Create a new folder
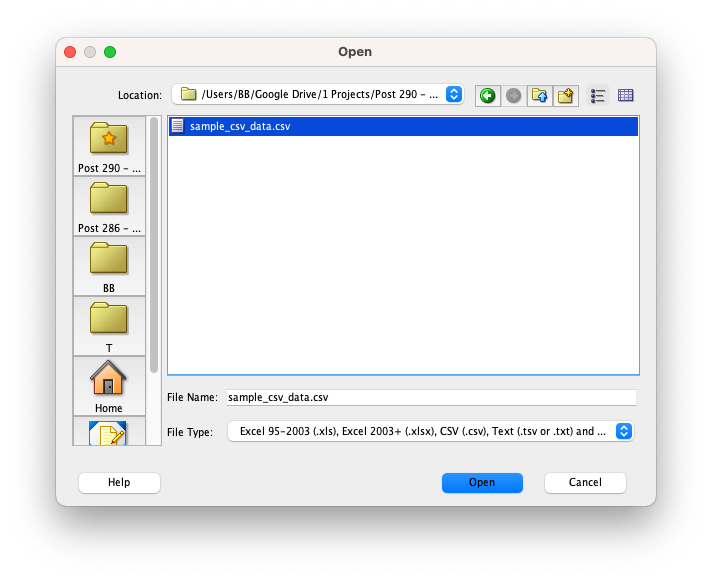712x580 pixels. click(x=566, y=95)
